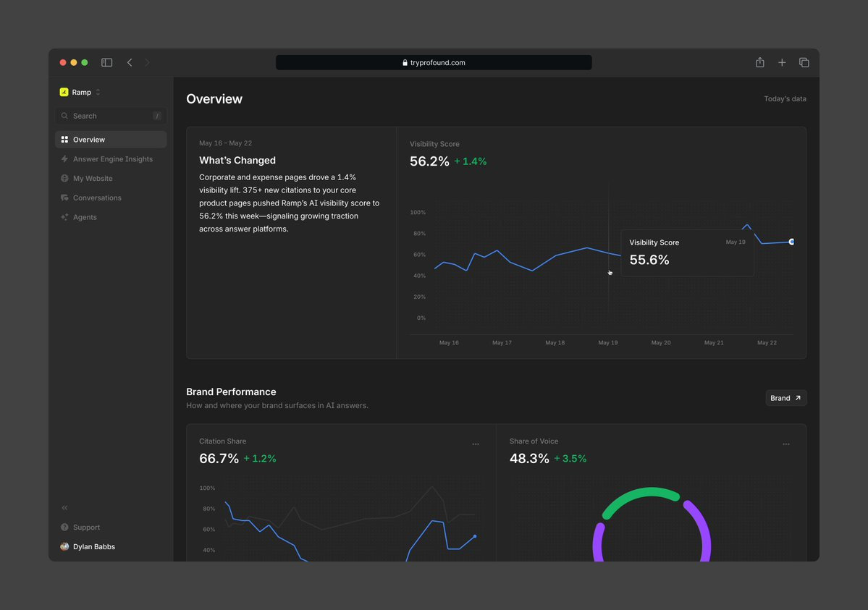Open a new tab with plus icon
Image resolution: width=868 pixels, height=610 pixels.
click(782, 62)
